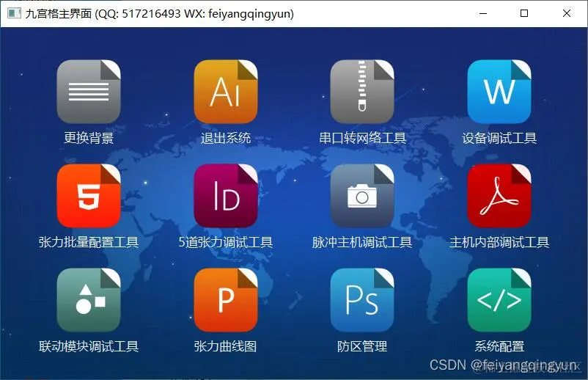Click the 5道张力调试工具 label
Image resolution: width=588 pixels, height=380 pixels.
(x=225, y=242)
